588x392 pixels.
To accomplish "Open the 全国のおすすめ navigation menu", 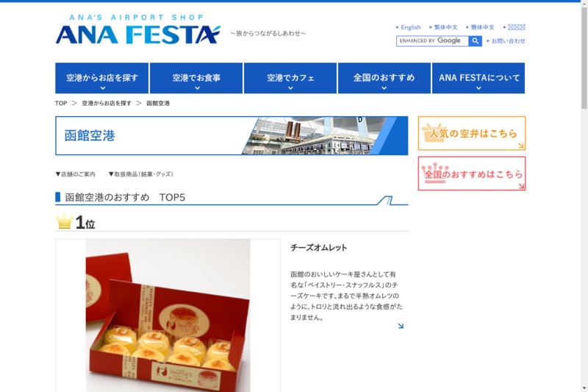I will [x=384, y=78].
